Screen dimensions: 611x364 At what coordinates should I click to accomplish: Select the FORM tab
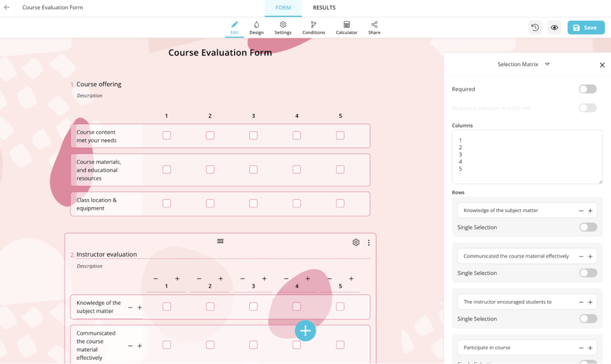283,8
